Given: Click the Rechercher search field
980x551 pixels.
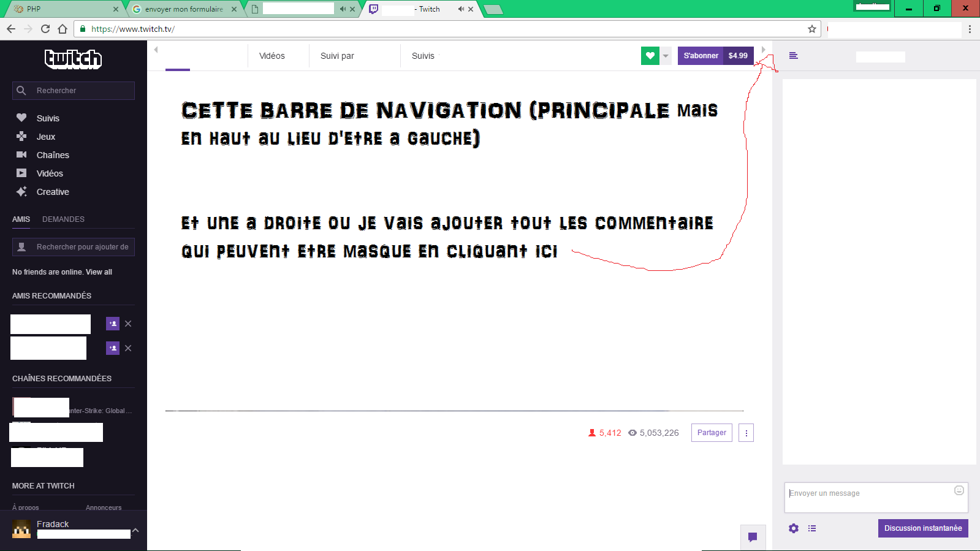Looking at the screenshot, I should coord(74,91).
